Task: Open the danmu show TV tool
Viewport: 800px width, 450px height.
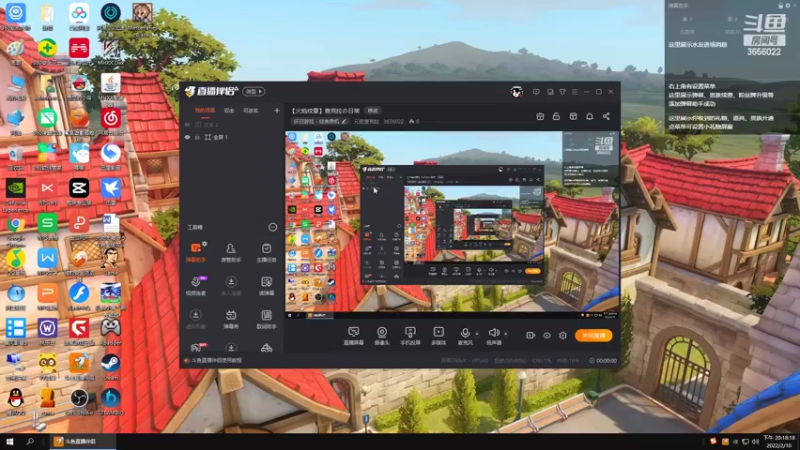Action: (x=231, y=319)
